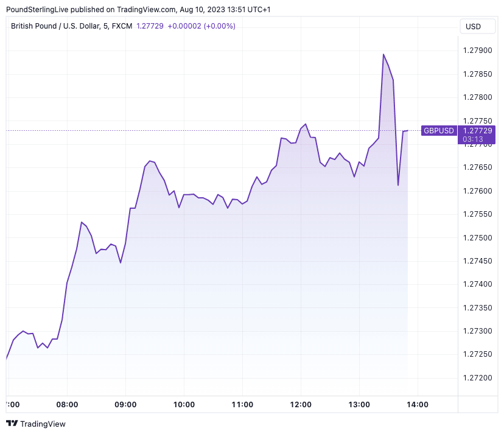The height and width of the screenshot is (434, 504).
Task: Click the 1.27900 price axis label
Action: (478, 50)
